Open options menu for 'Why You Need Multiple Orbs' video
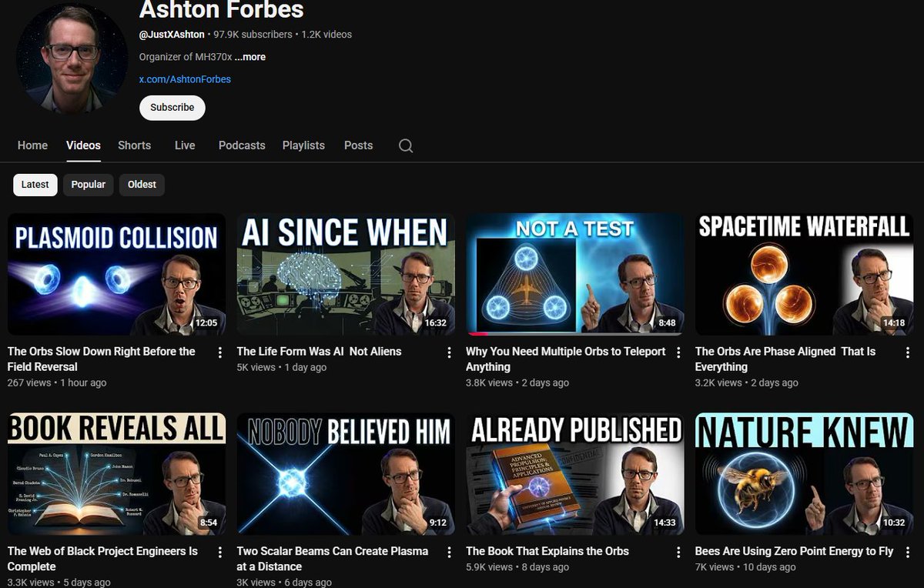The width and height of the screenshot is (924, 588). point(678,352)
